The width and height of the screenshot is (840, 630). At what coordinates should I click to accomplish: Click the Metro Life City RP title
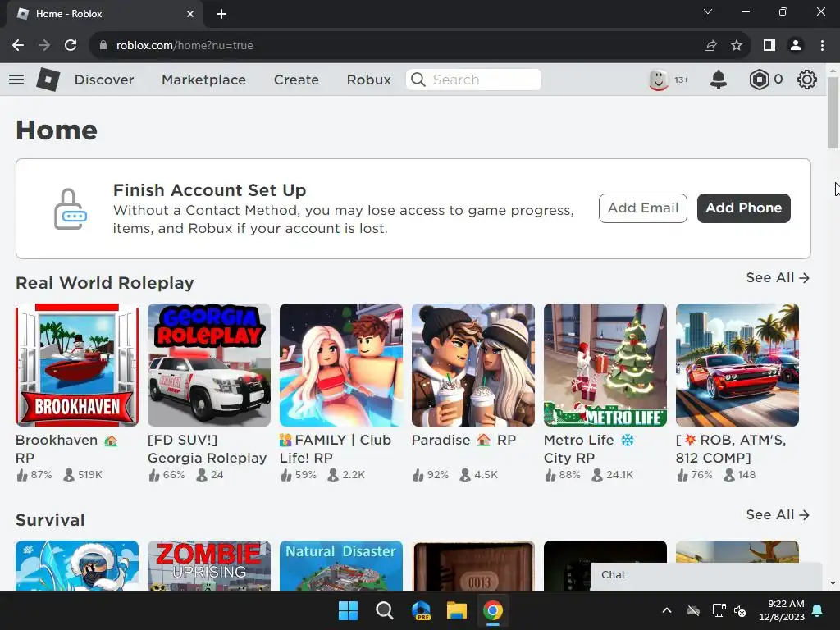[589, 449]
